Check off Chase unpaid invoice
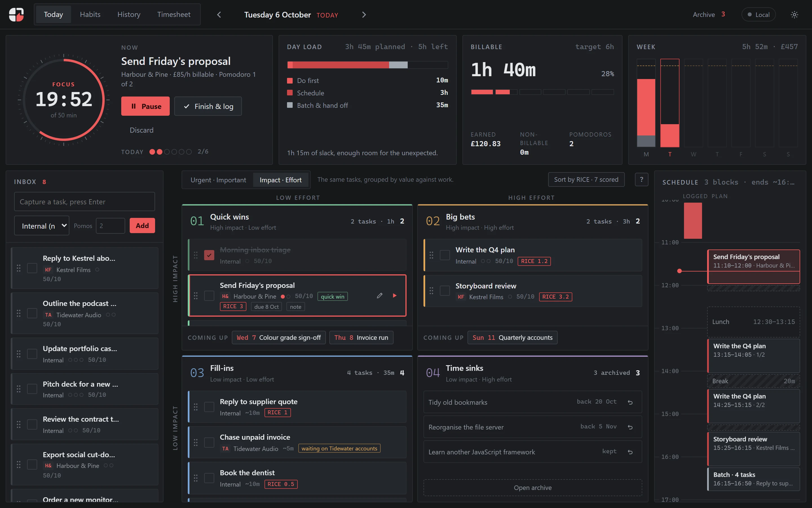 [x=209, y=442]
